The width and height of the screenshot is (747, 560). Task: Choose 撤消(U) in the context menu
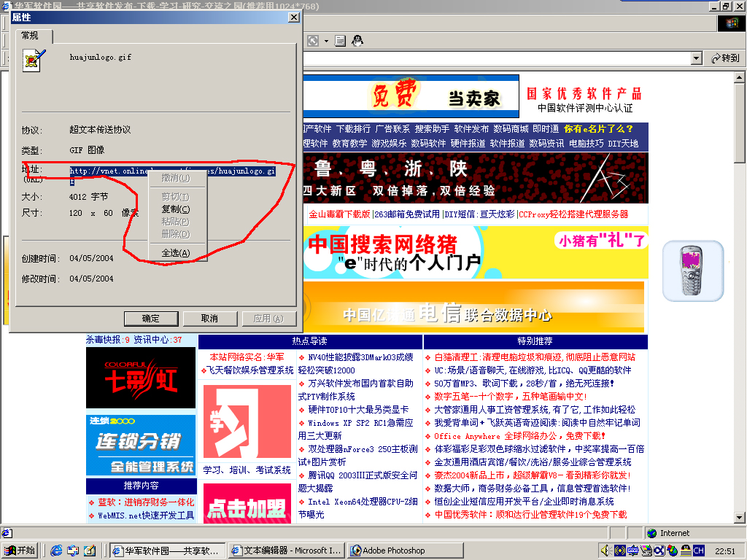pos(176,178)
